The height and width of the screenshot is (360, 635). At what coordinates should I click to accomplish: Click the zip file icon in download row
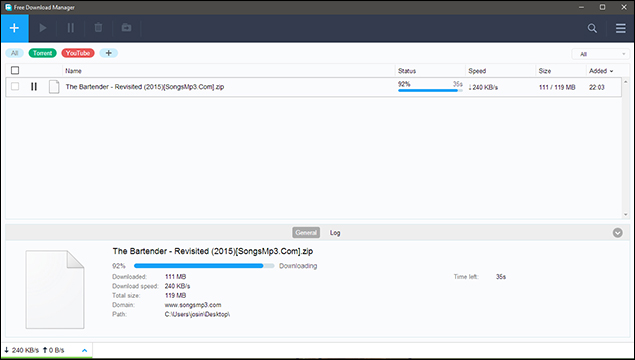point(54,87)
